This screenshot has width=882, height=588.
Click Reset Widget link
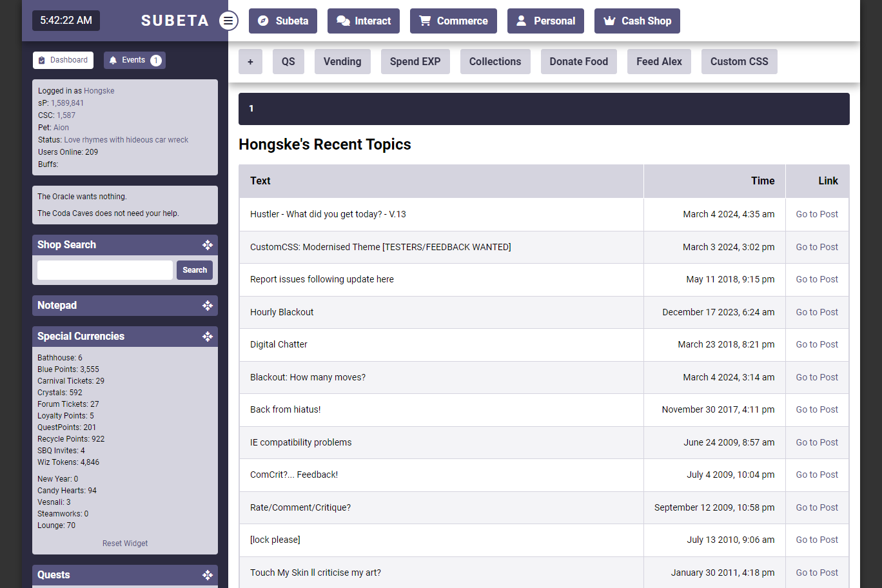click(x=125, y=544)
